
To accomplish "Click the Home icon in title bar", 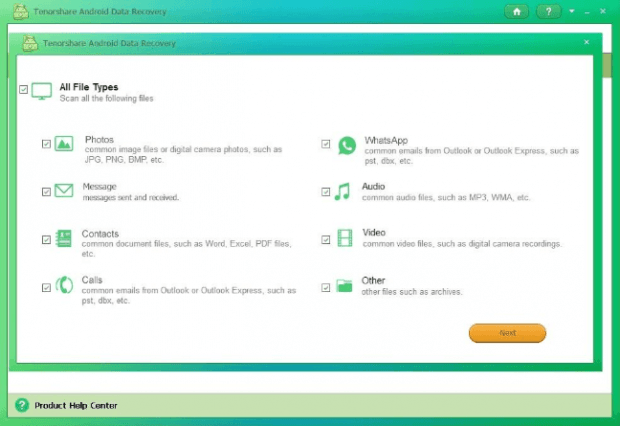I will pos(516,11).
